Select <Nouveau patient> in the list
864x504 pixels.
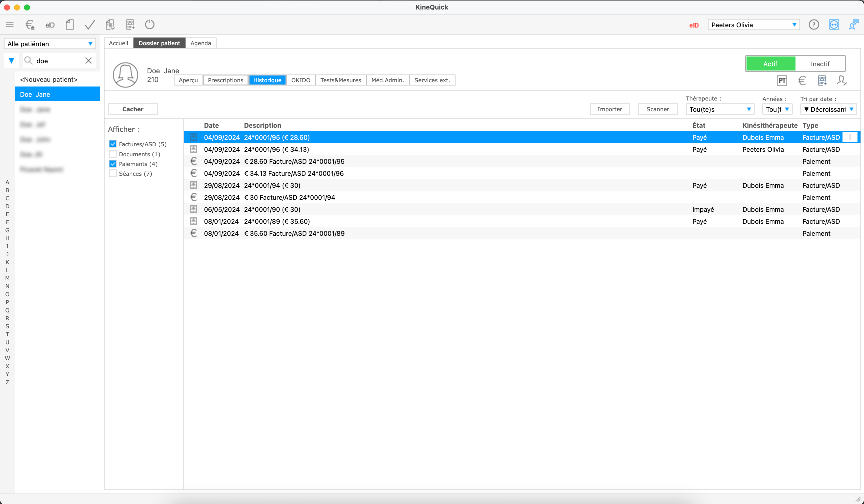(x=57, y=79)
